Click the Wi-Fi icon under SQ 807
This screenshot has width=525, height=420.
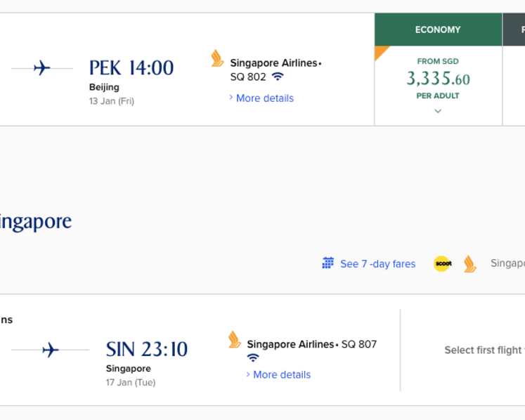(253, 357)
